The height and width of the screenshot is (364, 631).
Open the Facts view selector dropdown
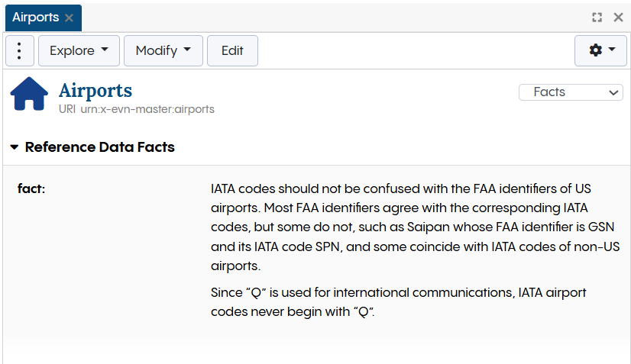(x=571, y=92)
